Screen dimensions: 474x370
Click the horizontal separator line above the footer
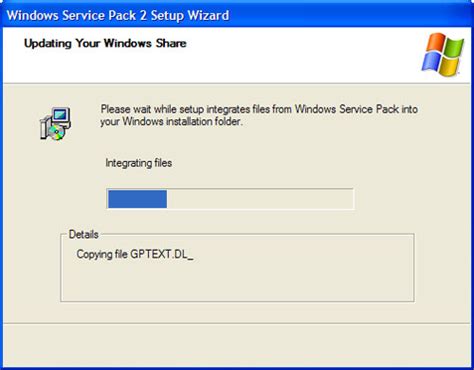237,323
